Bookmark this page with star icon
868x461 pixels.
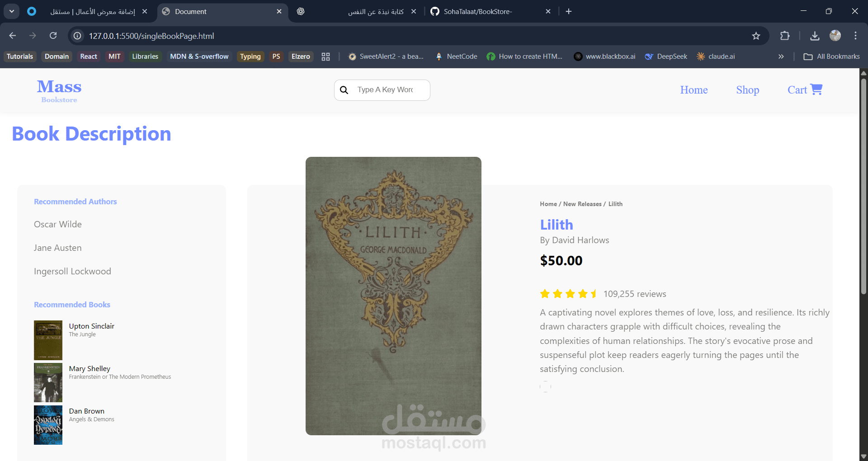pos(756,36)
